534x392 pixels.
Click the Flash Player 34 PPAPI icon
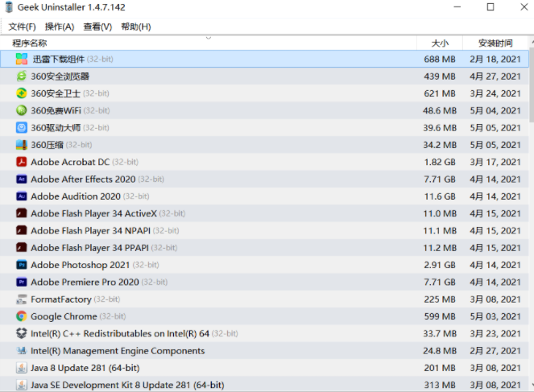tap(22, 248)
